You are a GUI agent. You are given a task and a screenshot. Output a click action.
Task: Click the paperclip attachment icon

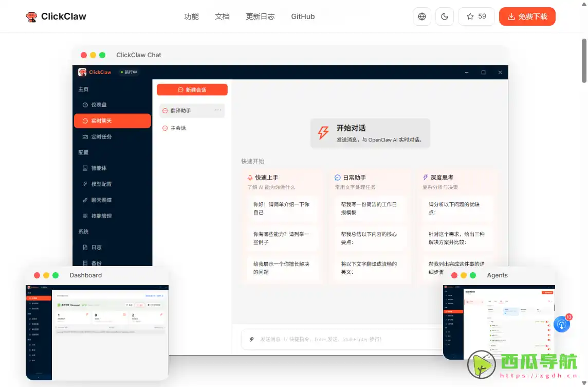252,339
